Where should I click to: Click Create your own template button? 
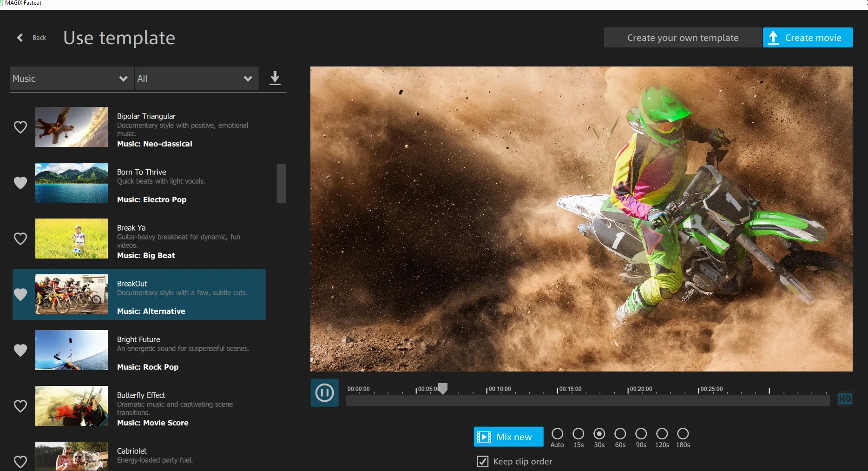683,38
